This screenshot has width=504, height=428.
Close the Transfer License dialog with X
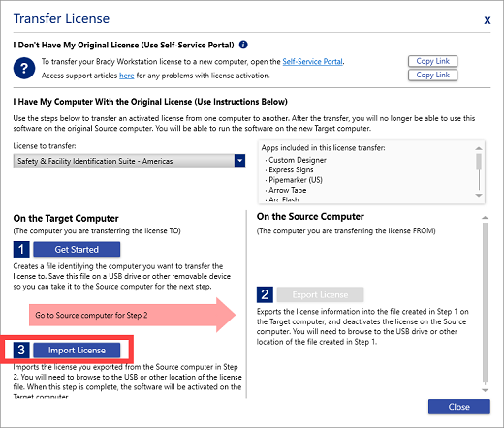coord(487,20)
